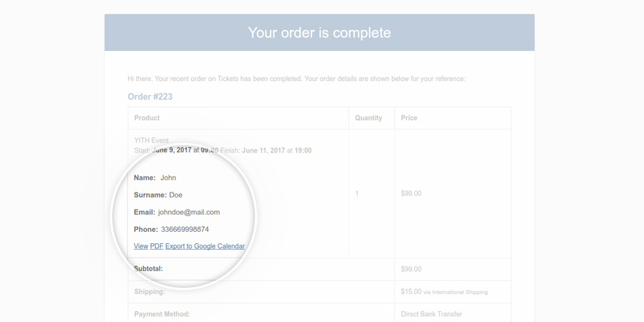This screenshot has height=322, width=644.
Task: Open the PDF ticket link
Action: (157, 246)
